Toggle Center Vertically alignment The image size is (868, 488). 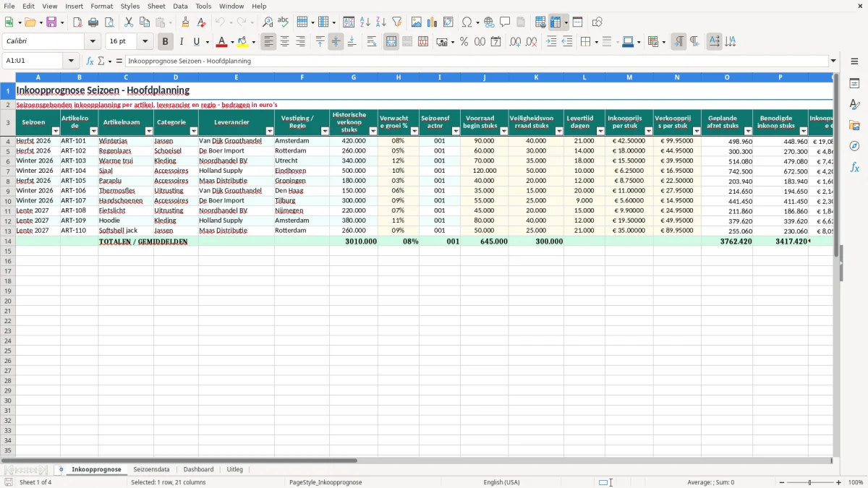pyautogui.click(x=336, y=42)
